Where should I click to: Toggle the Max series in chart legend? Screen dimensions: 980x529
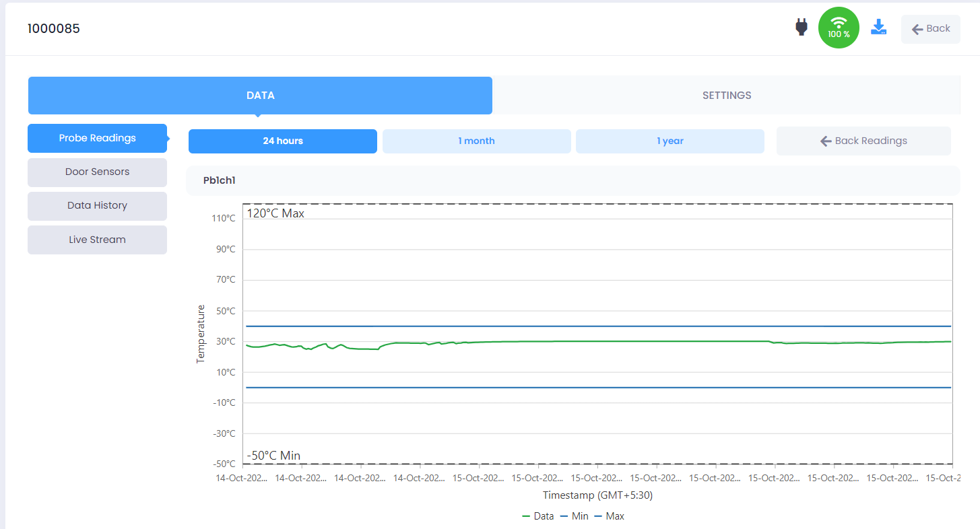click(x=609, y=516)
